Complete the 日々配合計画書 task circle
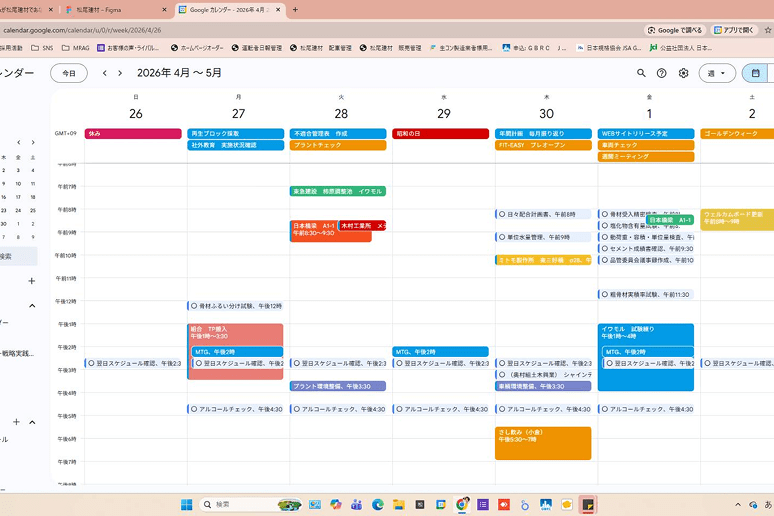Image resolution: width=774 pixels, height=516 pixels. (x=502, y=214)
